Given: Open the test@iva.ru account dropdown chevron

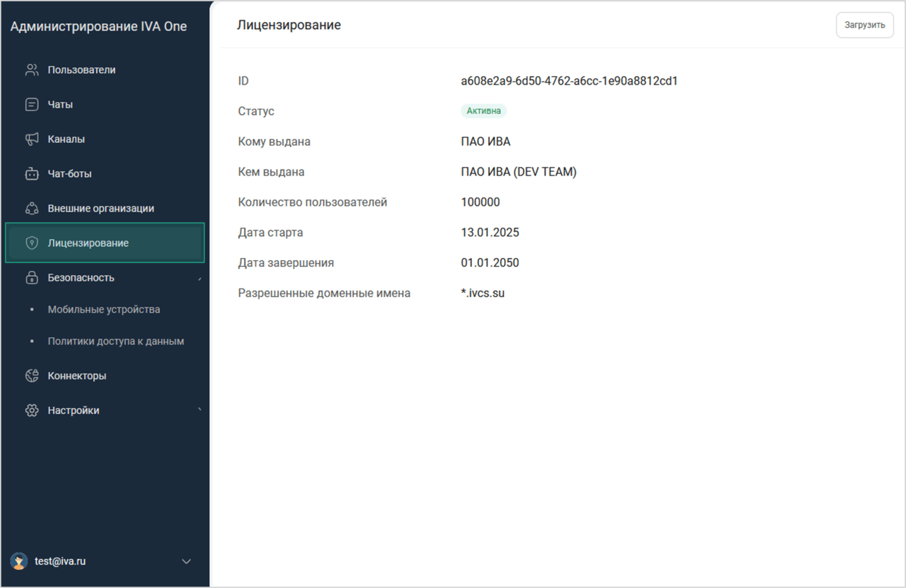Looking at the screenshot, I should (x=186, y=561).
